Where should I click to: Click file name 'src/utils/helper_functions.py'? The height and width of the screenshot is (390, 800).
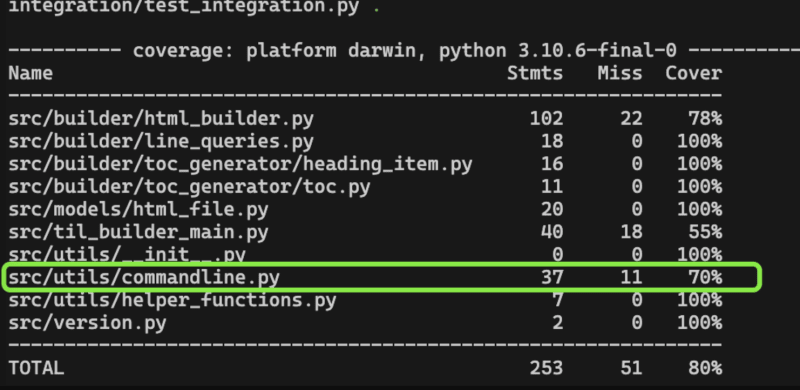tap(172, 300)
